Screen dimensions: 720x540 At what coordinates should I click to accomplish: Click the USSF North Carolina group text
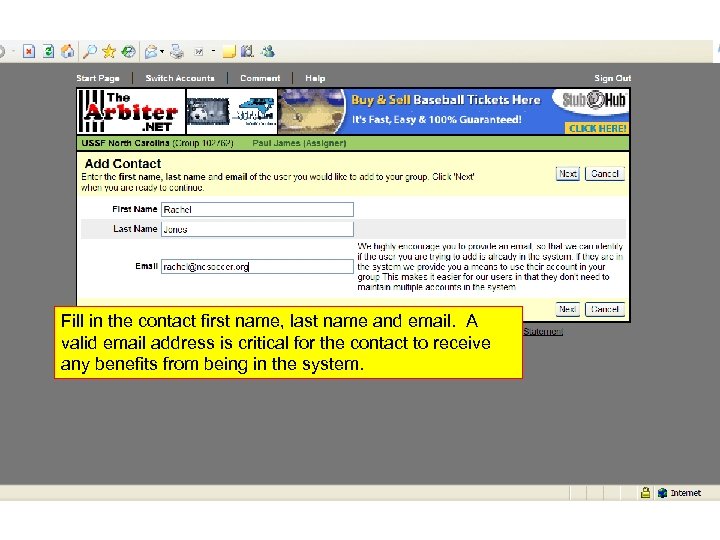157,143
